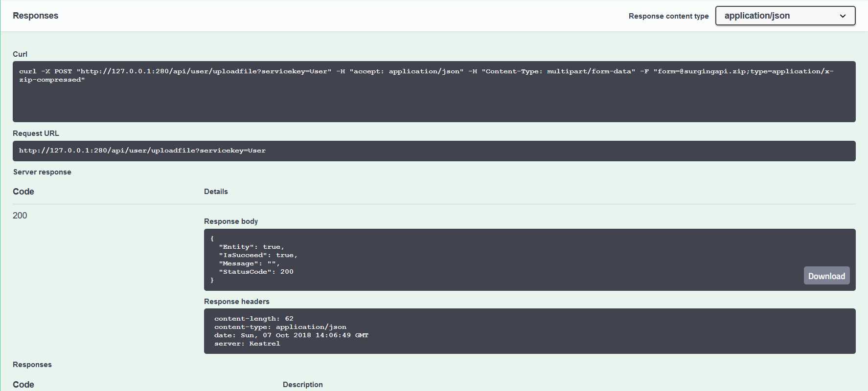Click the "IsSucceed": true line
868x391 pixels.
(258, 255)
